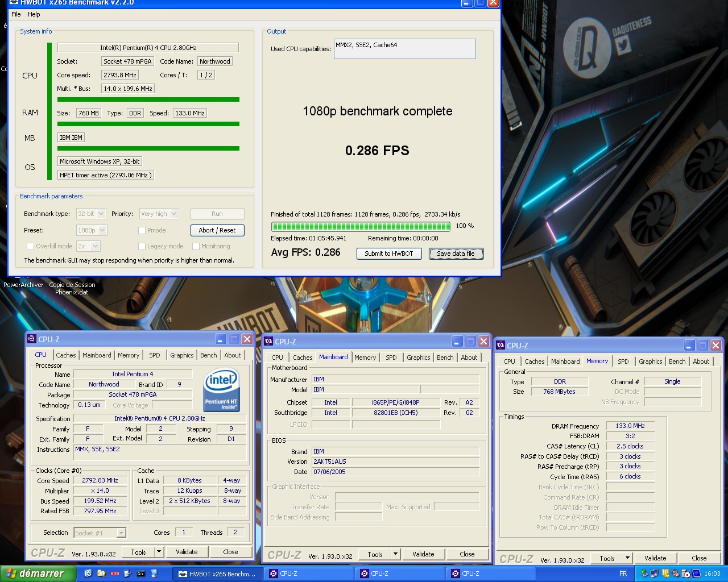728x582 pixels.
Task: Click Close button in Memory CPU-Z window
Action: (x=699, y=558)
